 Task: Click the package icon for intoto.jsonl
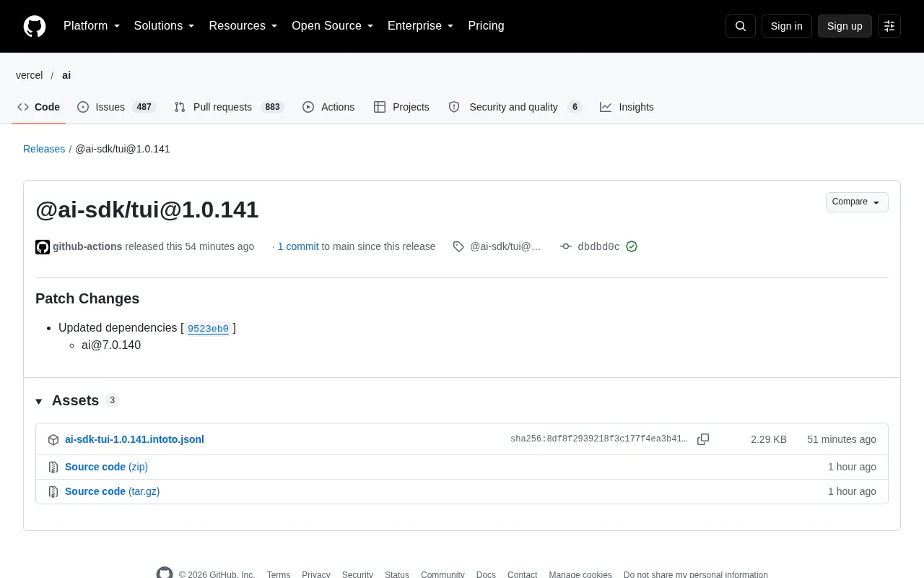click(53, 440)
